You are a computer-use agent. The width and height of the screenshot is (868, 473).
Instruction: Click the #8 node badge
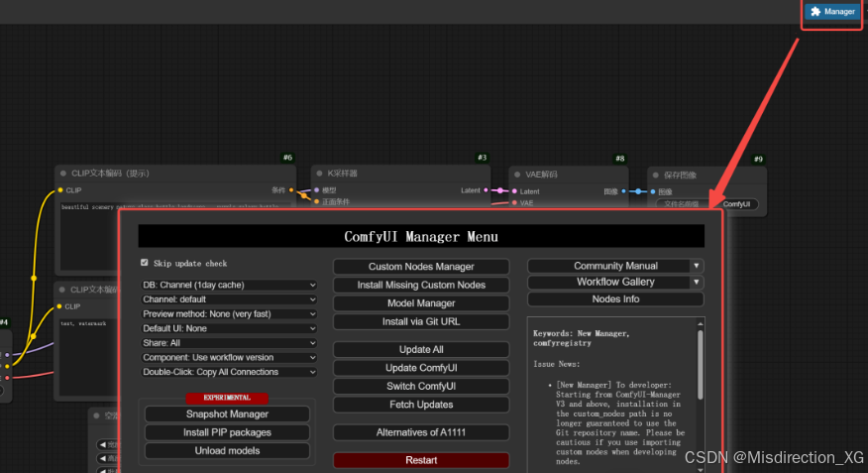(x=619, y=159)
